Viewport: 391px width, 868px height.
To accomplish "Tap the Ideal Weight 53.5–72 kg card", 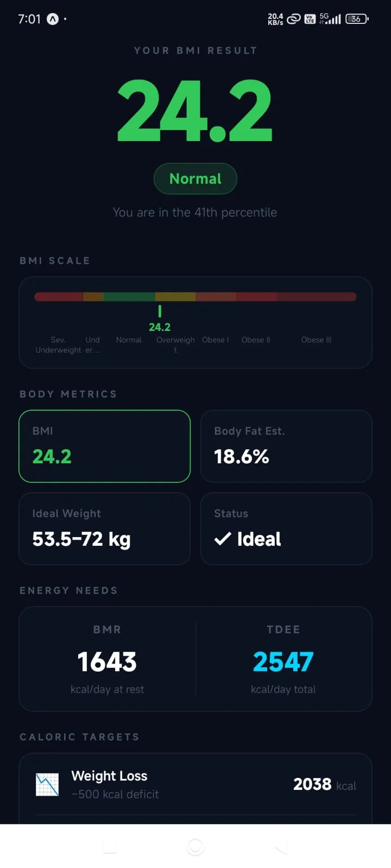I will 105,528.
